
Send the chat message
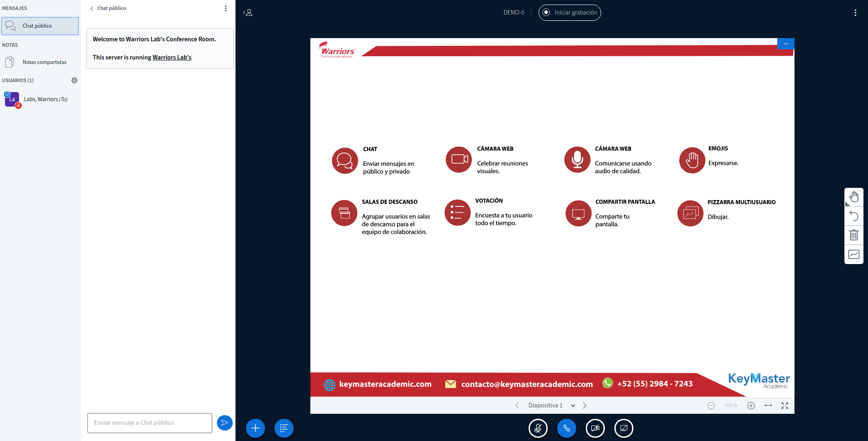tap(225, 423)
